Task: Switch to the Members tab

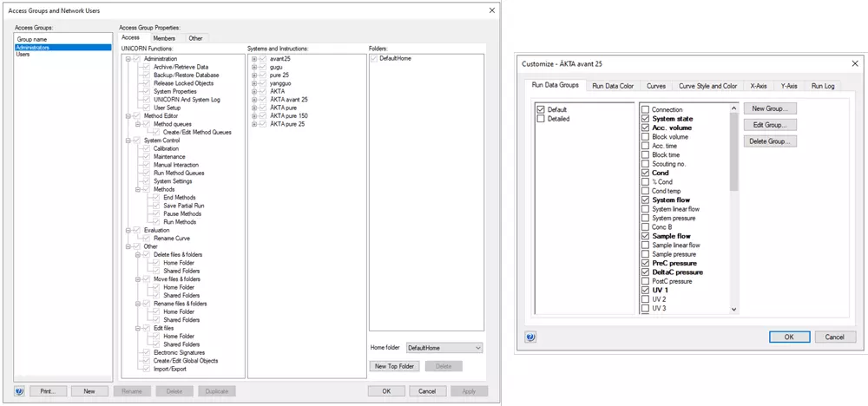Action: pyautogui.click(x=164, y=38)
